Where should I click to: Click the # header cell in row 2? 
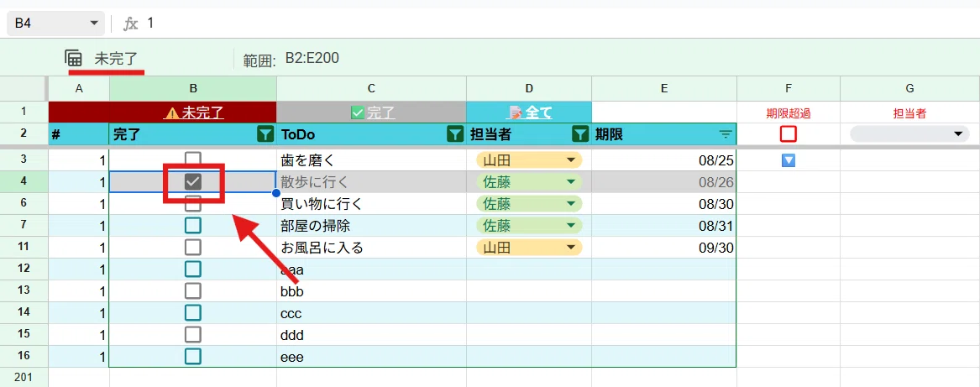pos(79,133)
